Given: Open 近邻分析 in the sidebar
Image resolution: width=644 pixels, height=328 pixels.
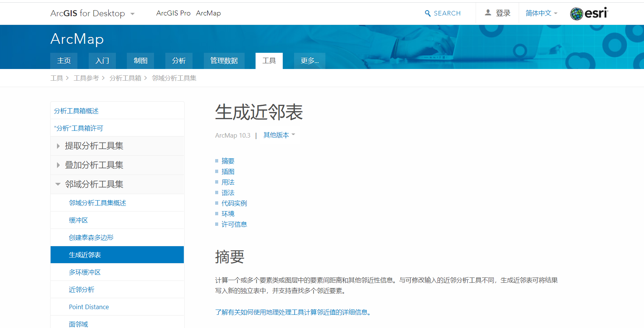Looking at the screenshot, I should pyautogui.click(x=117, y=290).
